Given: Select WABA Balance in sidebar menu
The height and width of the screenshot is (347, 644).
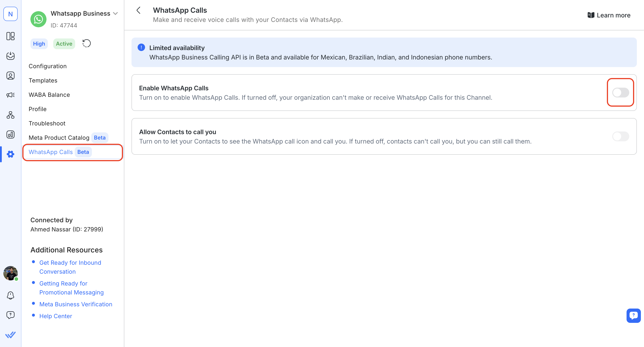Looking at the screenshot, I should 49,95.
